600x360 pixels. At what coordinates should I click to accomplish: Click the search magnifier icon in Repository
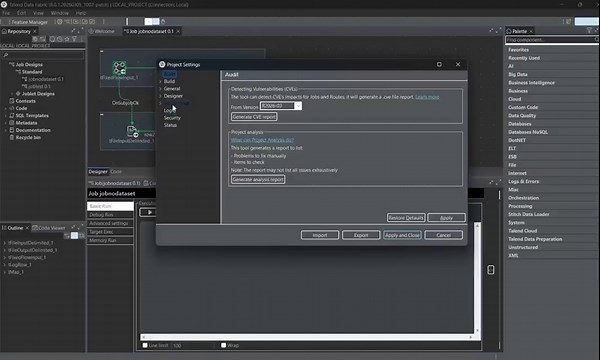point(5,55)
